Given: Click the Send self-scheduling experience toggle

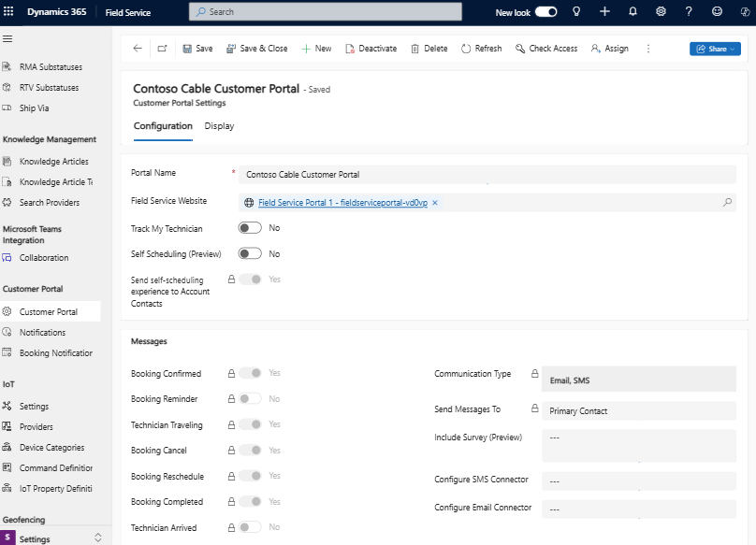Looking at the screenshot, I should tap(250, 280).
